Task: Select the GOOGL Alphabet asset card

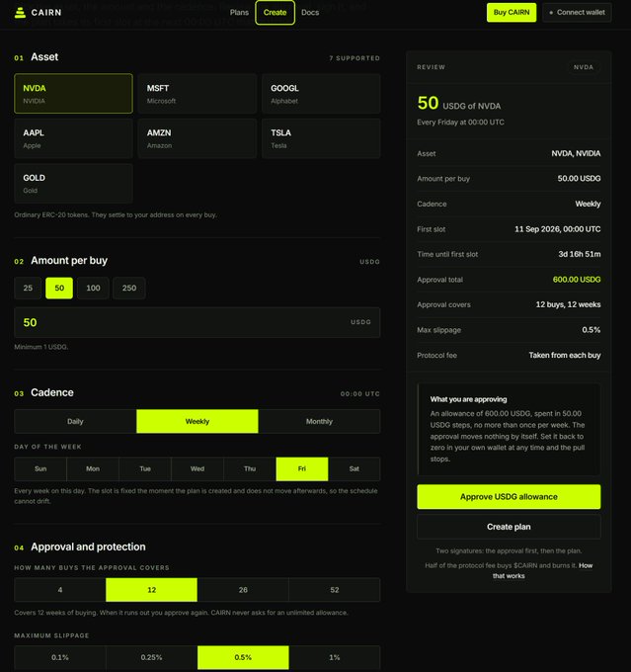Action: [321, 94]
